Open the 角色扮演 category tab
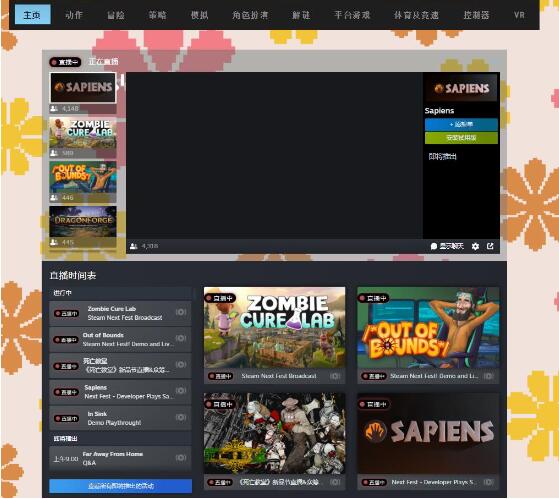 tap(250, 15)
